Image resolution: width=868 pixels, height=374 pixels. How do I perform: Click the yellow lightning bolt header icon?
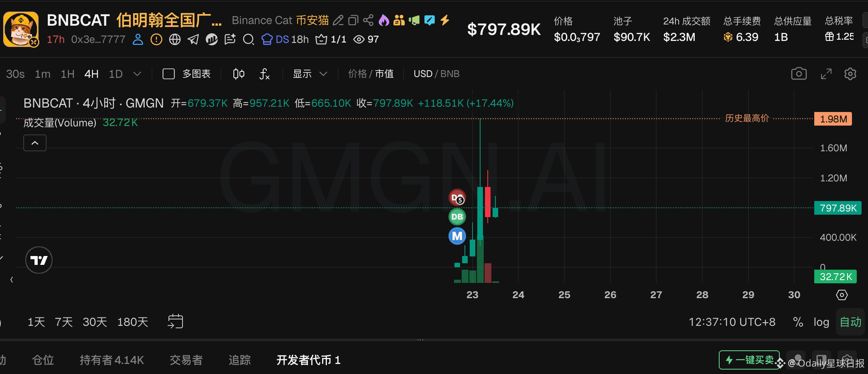[445, 20]
